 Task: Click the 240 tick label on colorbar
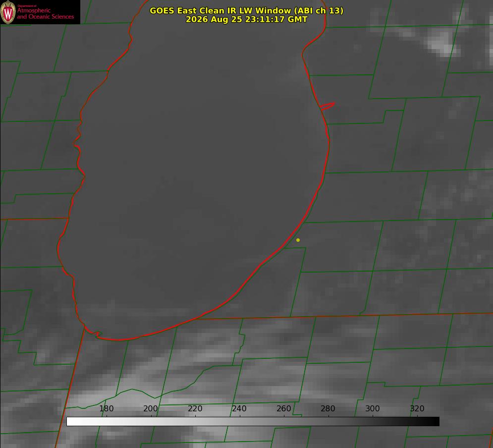click(x=239, y=408)
